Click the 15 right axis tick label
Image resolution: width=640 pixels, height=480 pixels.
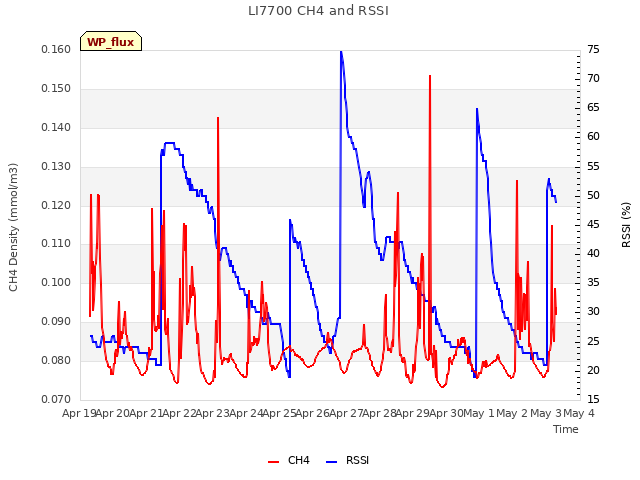(593, 399)
